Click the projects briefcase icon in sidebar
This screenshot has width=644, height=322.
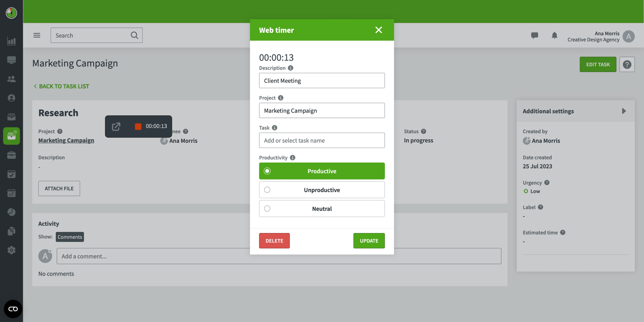(11, 155)
